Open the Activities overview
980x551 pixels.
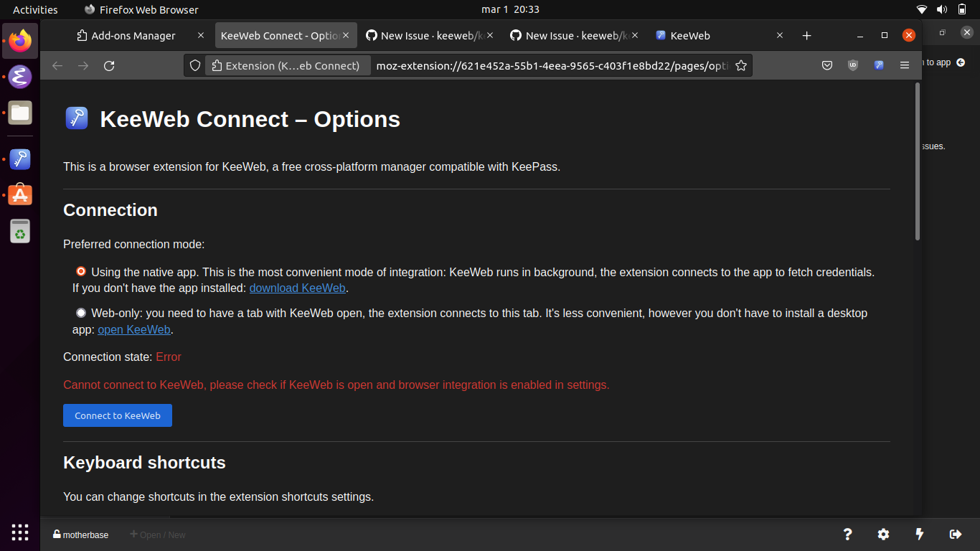click(34, 9)
